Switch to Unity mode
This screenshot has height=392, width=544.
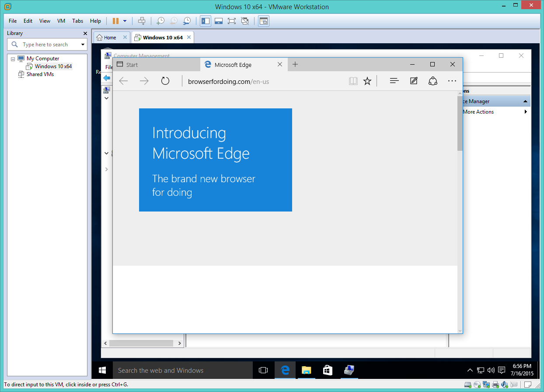[245, 21]
